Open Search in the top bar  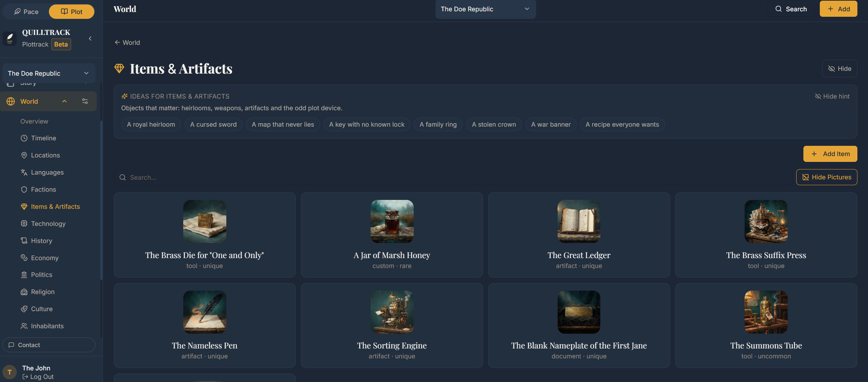coord(791,9)
